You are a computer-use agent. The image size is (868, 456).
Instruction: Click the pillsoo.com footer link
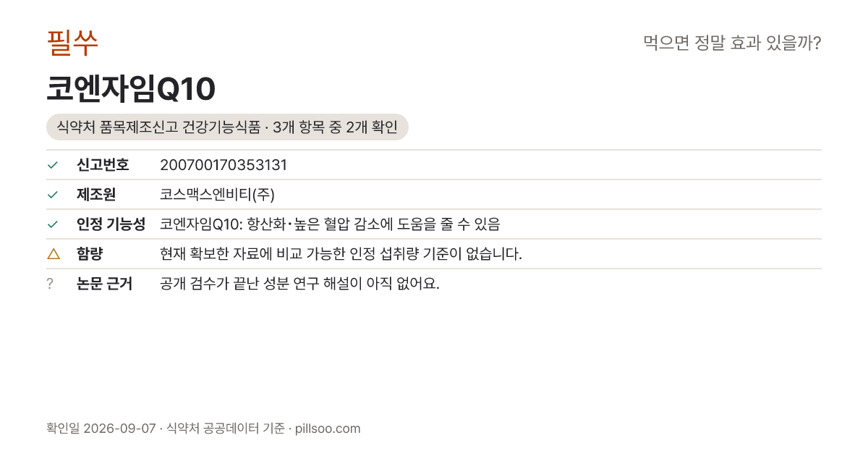point(328,428)
